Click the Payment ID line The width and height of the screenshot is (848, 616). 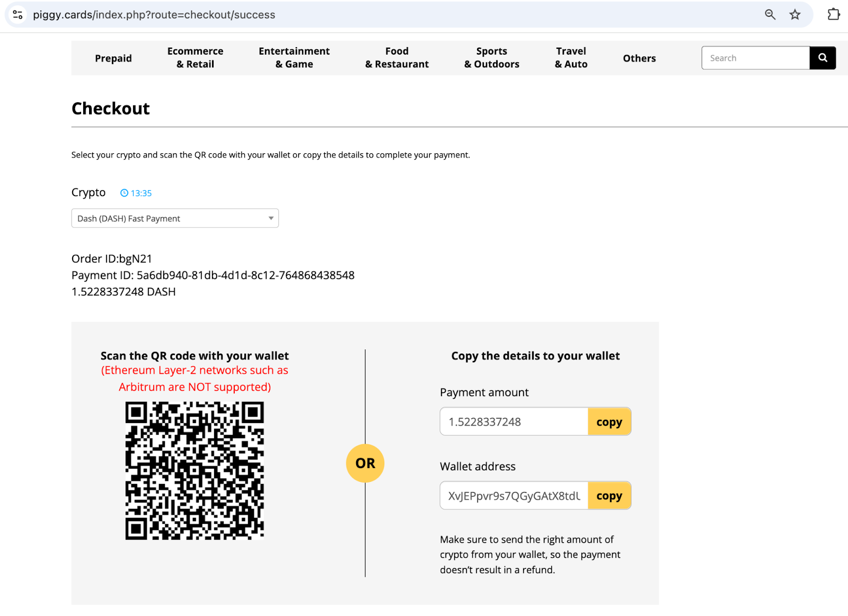point(213,275)
